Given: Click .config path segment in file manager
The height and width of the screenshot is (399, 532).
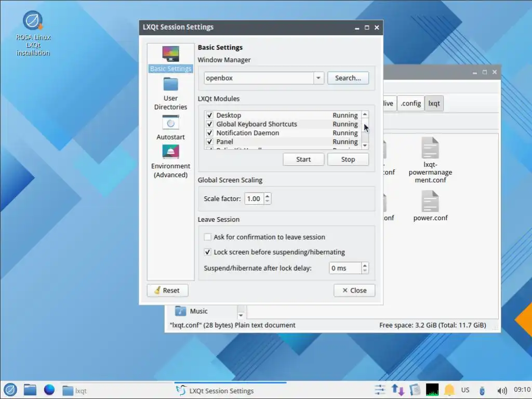Looking at the screenshot, I should (410, 103).
